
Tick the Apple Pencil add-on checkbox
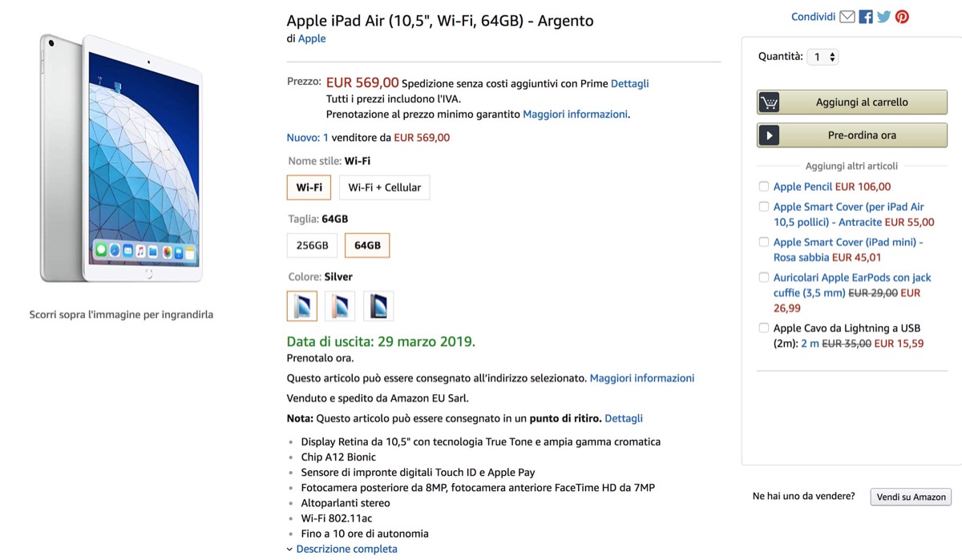[764, 187]
